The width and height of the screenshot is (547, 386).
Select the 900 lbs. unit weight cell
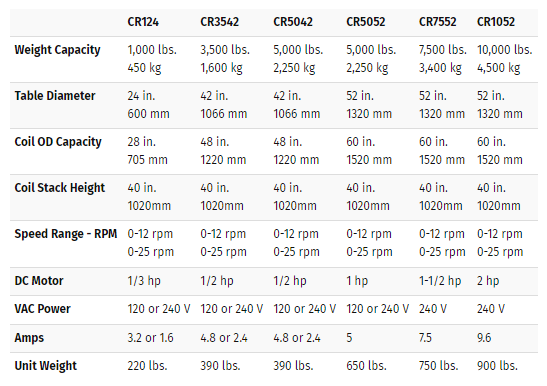tap(497, 366)
